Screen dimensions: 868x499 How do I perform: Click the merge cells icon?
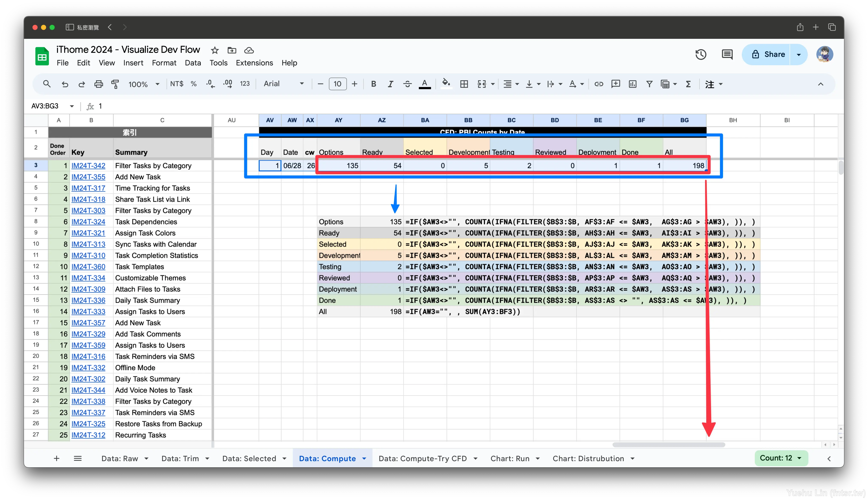(482, 84)
